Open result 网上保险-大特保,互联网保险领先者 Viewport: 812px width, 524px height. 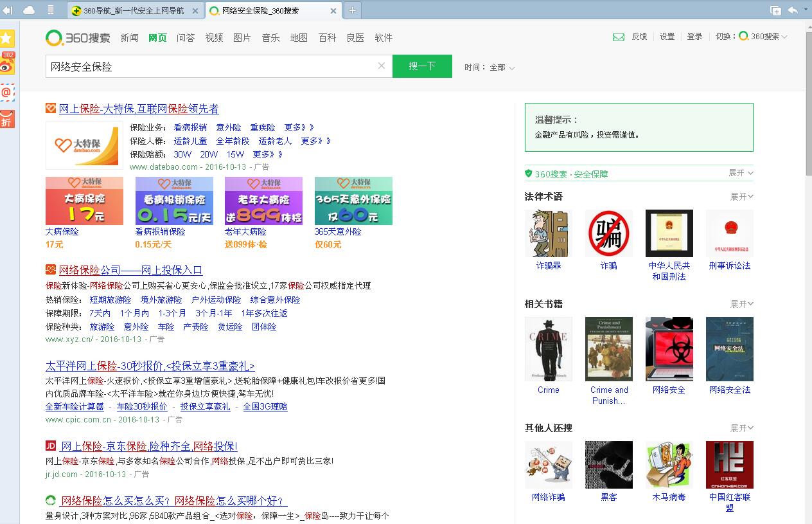click(139, 109)
